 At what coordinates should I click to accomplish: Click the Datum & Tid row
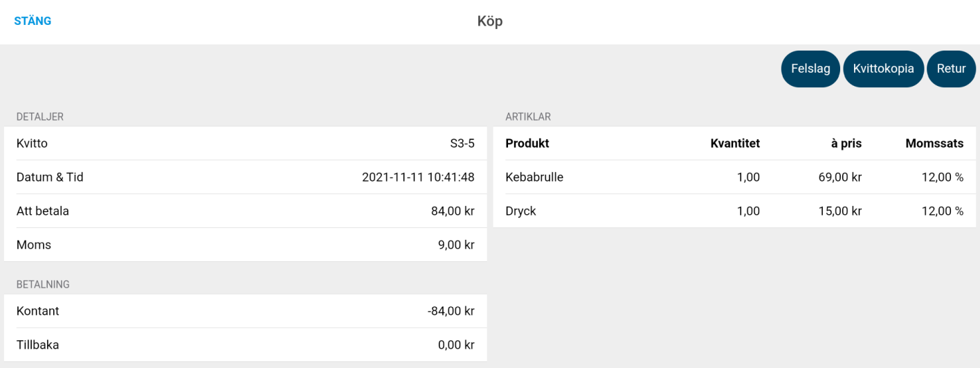click(246, 177)
